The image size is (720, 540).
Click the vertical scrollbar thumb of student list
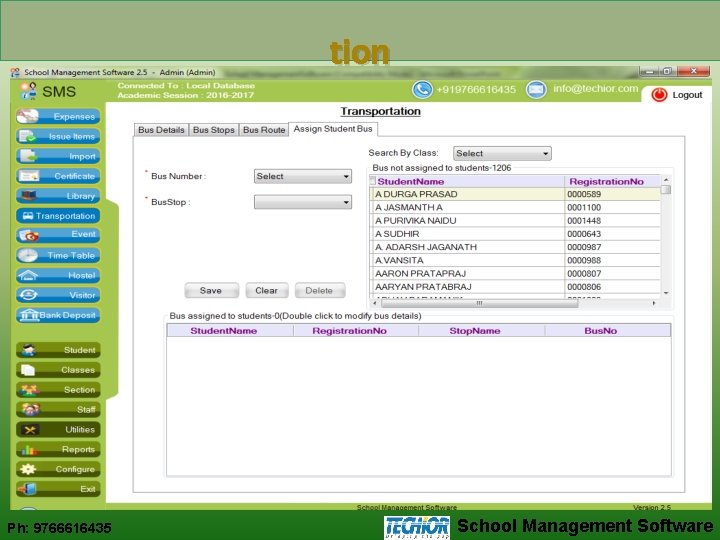[x=666, y=190]
